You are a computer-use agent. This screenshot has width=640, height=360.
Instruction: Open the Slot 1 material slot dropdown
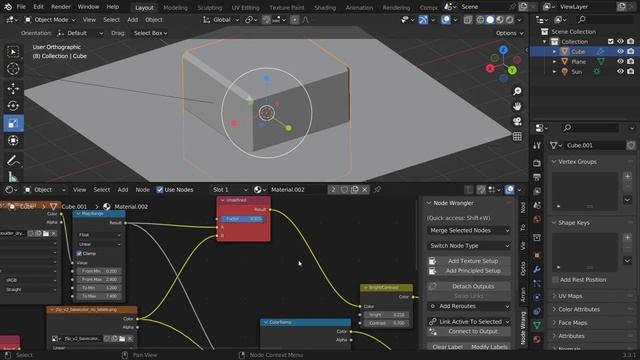coord(229,189)
